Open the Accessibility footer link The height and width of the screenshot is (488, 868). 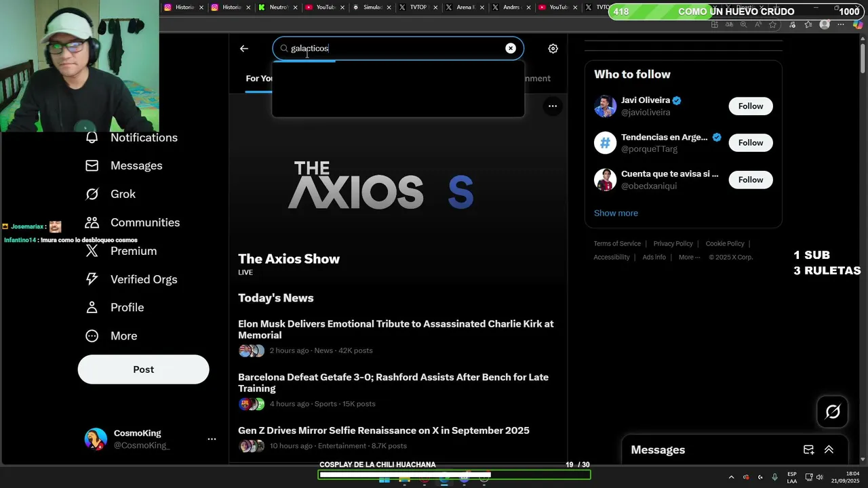(x=612, y=257)
